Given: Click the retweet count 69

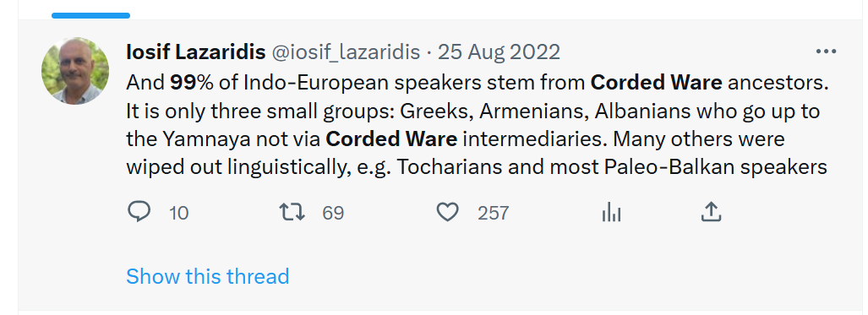Looking at the screenshot, I should 333,213.
